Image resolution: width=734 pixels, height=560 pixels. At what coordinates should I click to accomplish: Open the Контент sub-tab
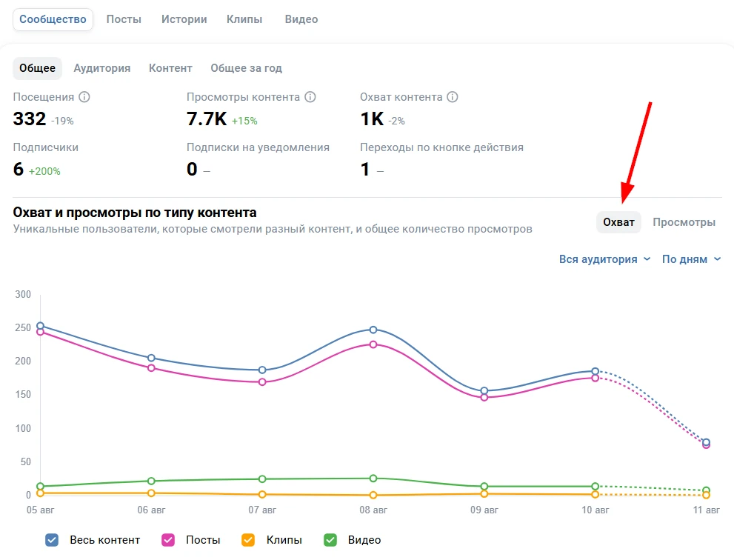tap(170, 68)
